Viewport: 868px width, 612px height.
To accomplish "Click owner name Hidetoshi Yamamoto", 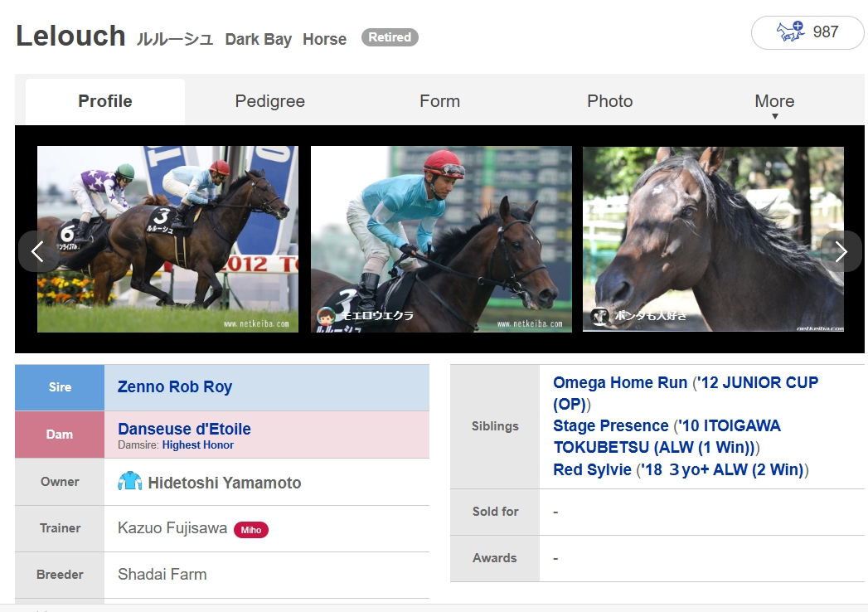I will (224, 483).
